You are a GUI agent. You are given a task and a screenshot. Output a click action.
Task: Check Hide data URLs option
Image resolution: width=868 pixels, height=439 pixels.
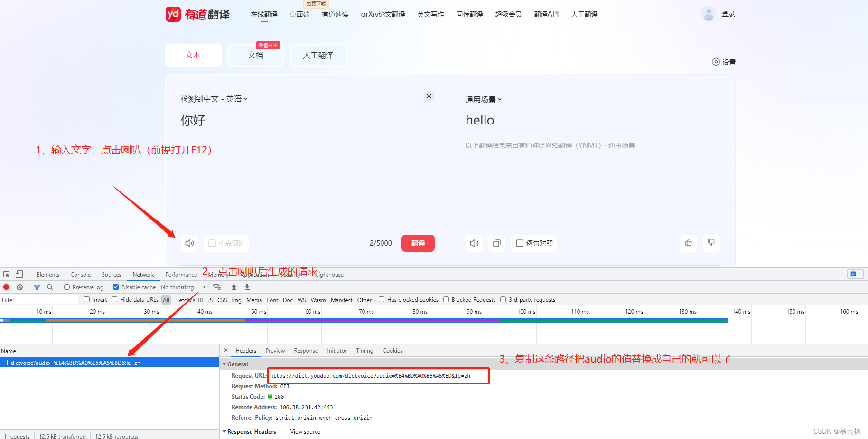[x=114, y=299]
